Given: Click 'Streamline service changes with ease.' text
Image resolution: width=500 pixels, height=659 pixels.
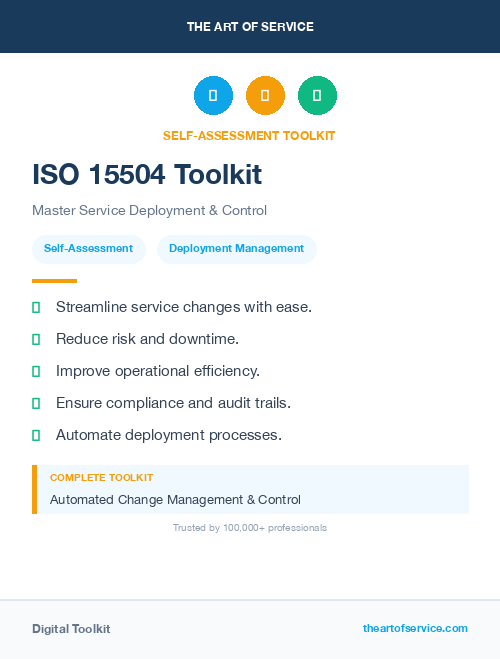Looking at the screenshot, I should tap(184, 307).
